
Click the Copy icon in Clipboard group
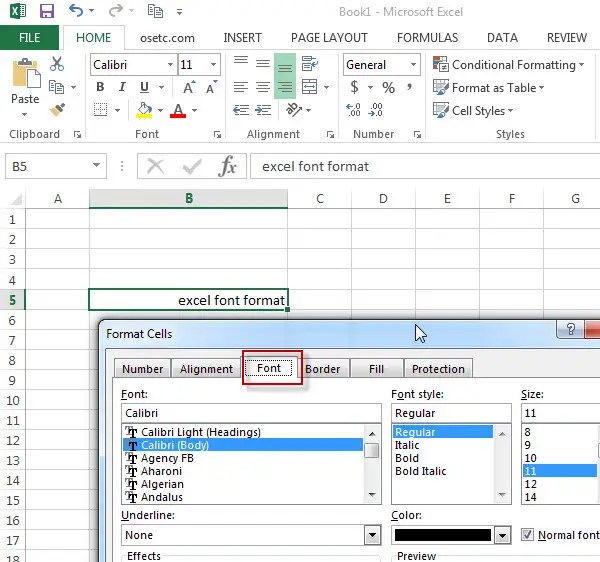pyautogui.click(x=57, y=87)
